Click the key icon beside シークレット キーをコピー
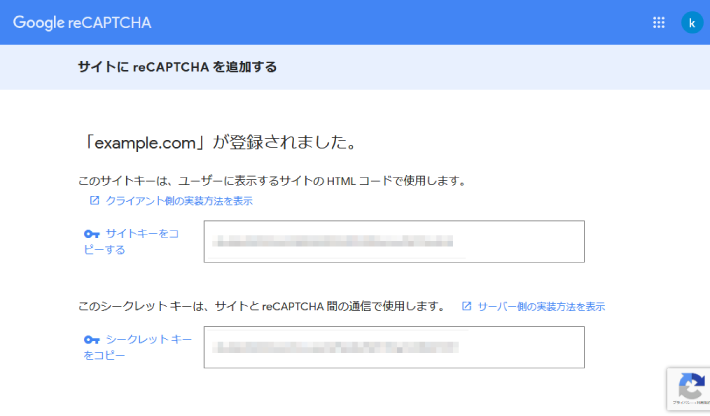Image resolution: width=710 pixels, height=416 pixels. pyautogui.click(x=91, y=339)
